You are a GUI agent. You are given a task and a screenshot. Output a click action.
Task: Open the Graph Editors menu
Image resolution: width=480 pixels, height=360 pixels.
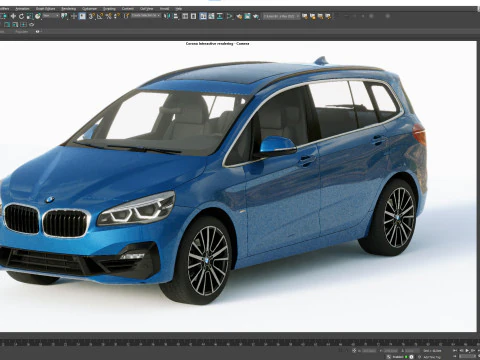coord(45,9)
